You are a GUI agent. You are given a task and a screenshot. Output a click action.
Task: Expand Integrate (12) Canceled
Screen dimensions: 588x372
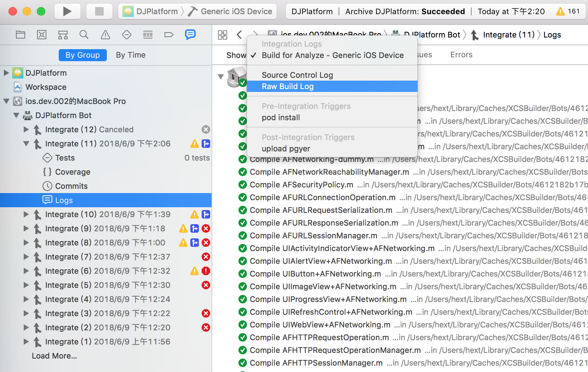click(x=26, y=129)
